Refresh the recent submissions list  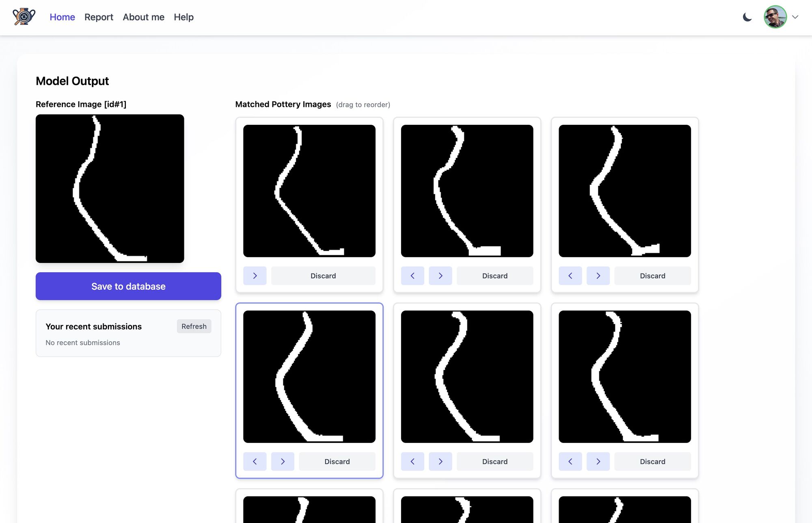click(x=194, y=326)
